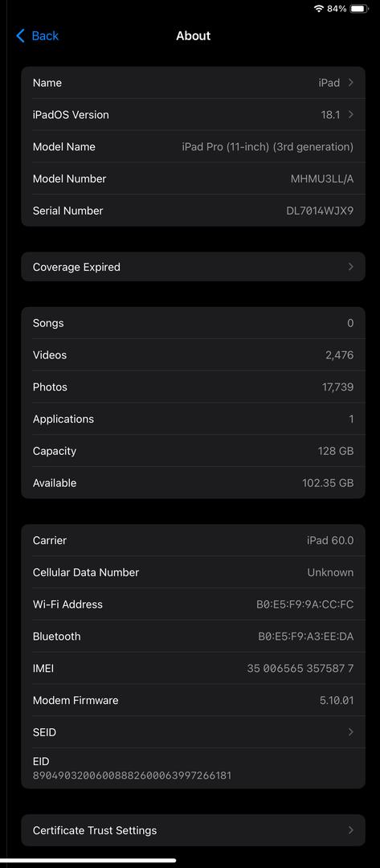The image size is (380, 868).
Task: Open Coverage Expired chevron
Action: (x=351, y=267)
